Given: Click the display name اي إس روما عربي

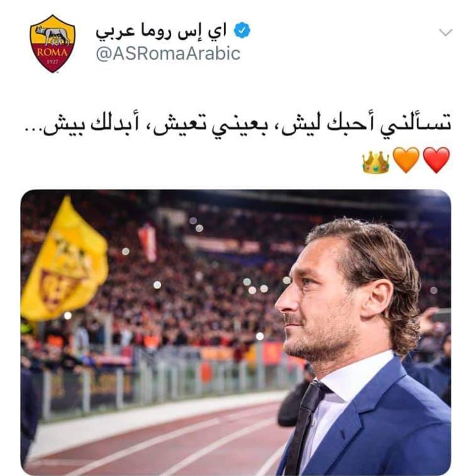Looking at the screenshot, I should pyautogui.click(x=161, y=31).
